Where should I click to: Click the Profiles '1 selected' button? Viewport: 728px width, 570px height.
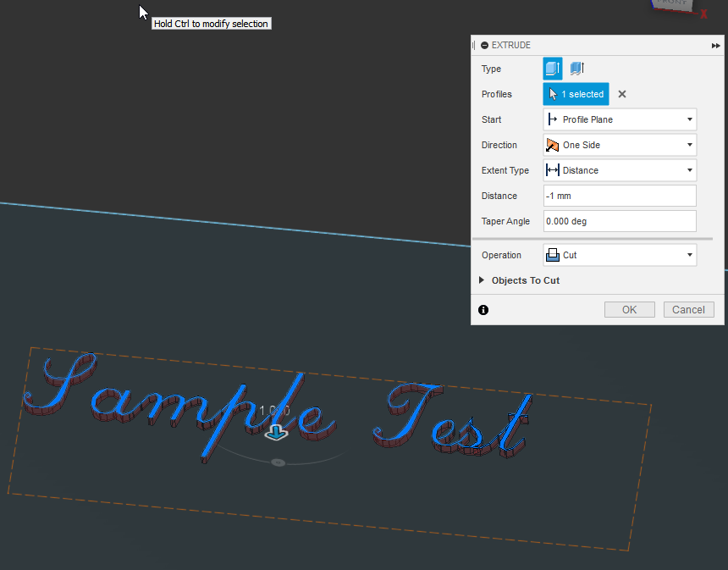pyautogui.click(x=576, y=94)
